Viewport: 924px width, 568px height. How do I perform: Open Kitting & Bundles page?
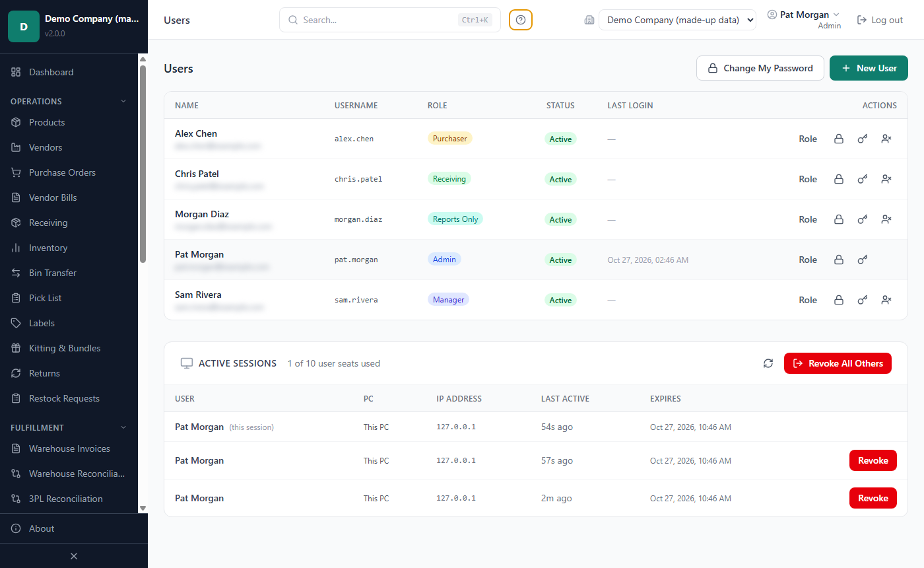69,348
